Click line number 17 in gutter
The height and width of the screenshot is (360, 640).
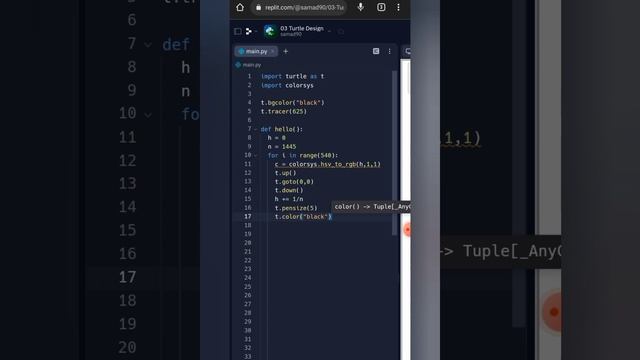(x=248, y=216)
